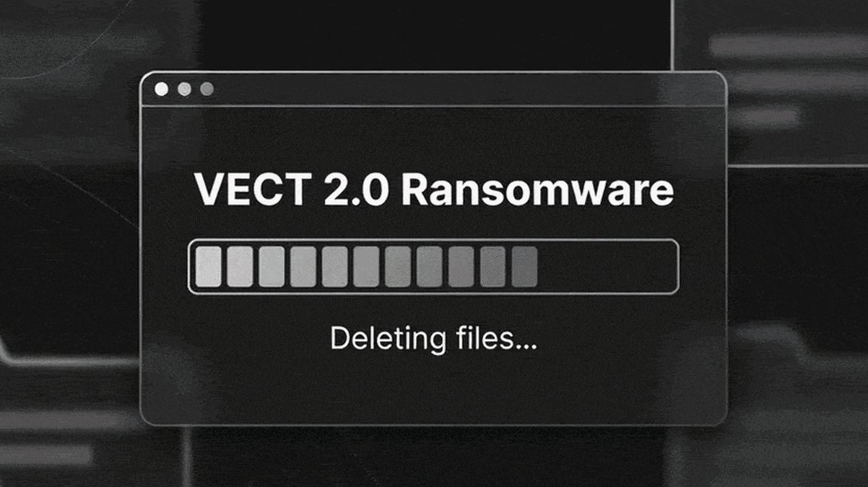Click the sixth progress bar block
Screen dimensions: 868x487
point(366,266)
